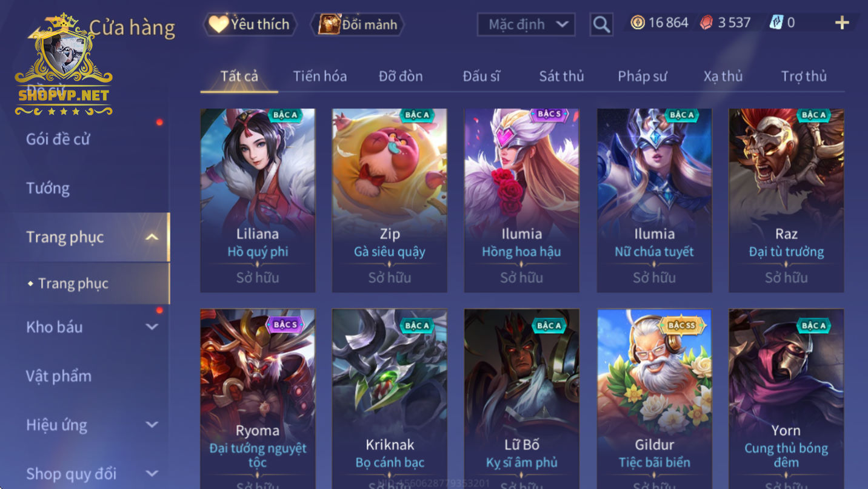This screenshot has height=489, width=868.
Task: Open Đổi mảnh shard exchange button
Action: tap(357, 24)
